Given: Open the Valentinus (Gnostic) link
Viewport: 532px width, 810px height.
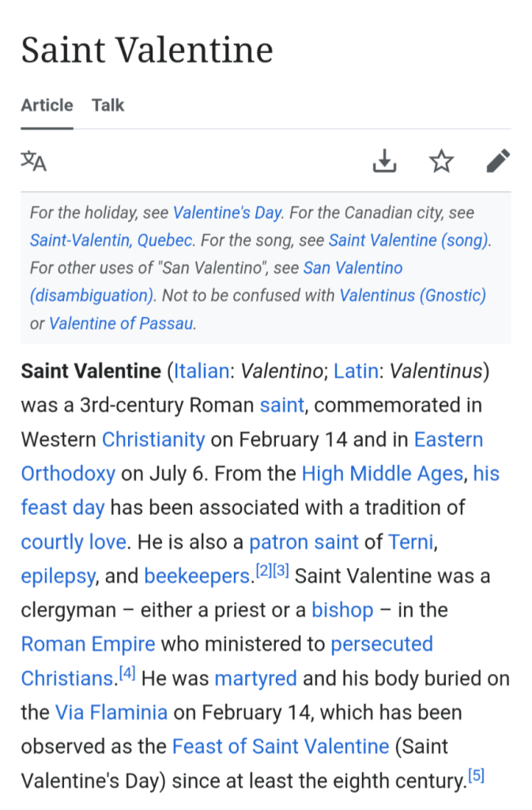Looking at the screenshot, I should click(413, 295).
